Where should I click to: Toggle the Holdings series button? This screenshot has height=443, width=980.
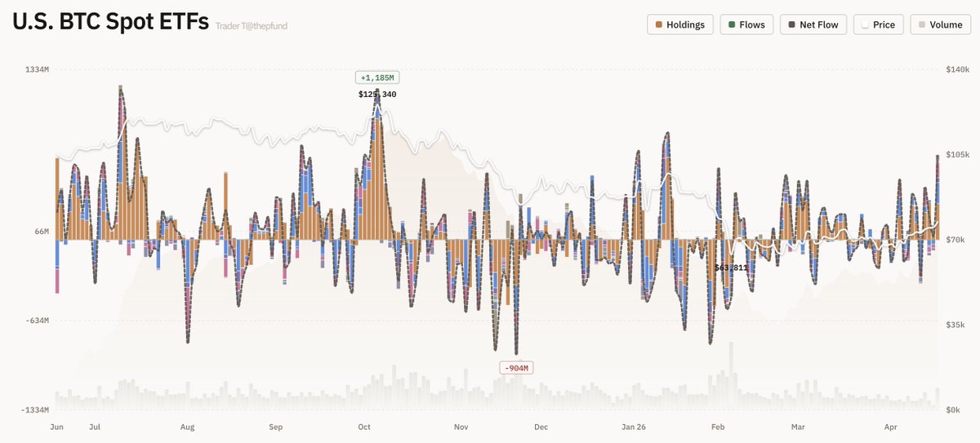[680, 24]
